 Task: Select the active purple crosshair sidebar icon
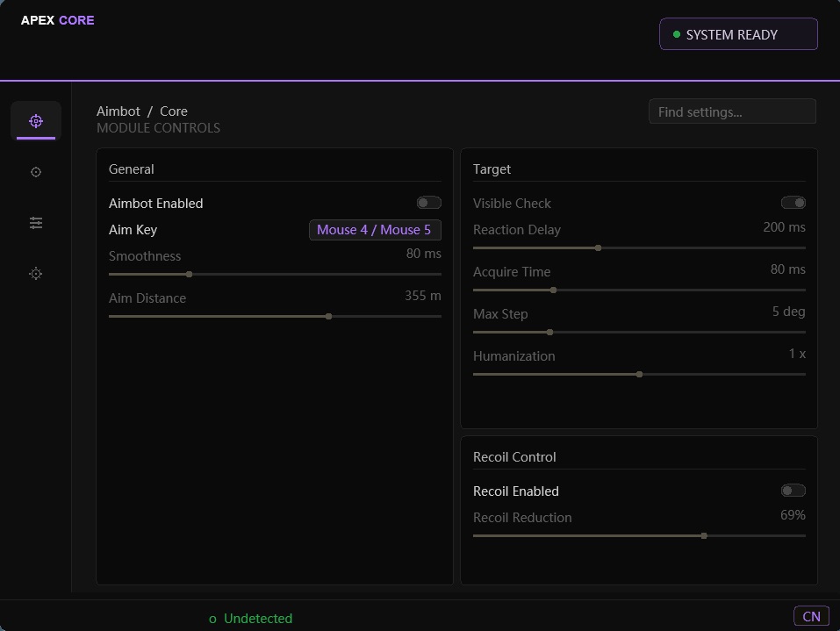[x=36, y=121]
